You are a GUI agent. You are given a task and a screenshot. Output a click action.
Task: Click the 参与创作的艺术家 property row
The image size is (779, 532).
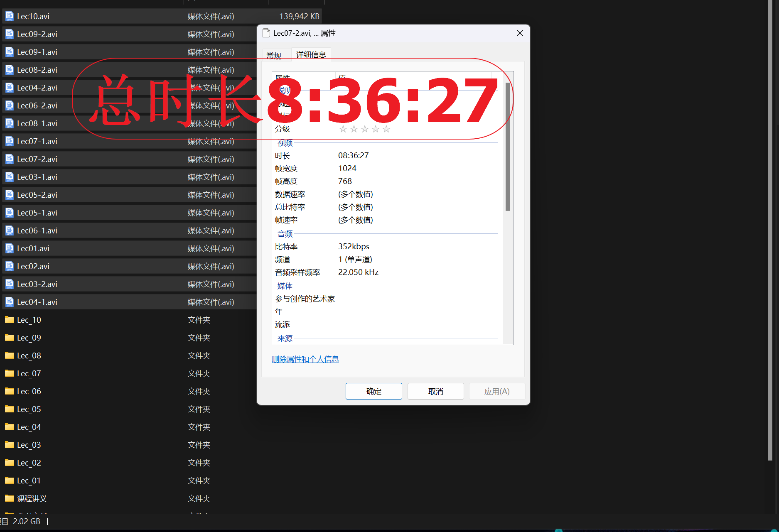pos(387,299)
